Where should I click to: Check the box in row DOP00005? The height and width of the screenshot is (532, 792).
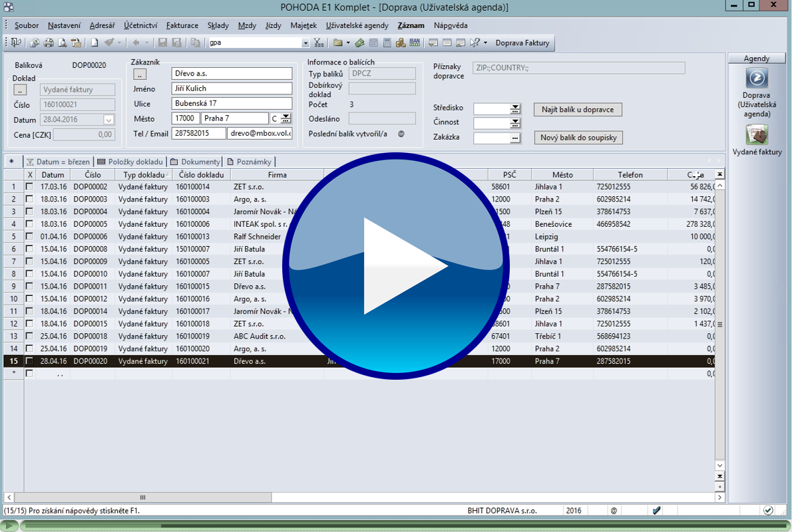pos(29,223)
